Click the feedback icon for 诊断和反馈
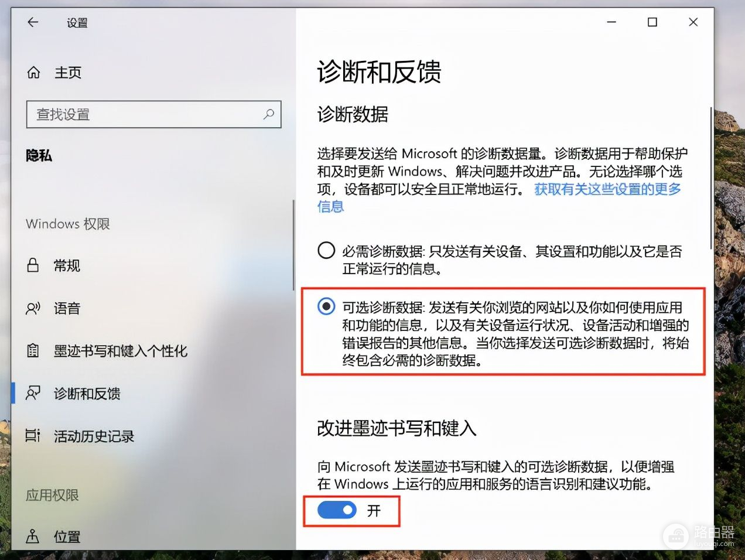 [x=33, y=393]
